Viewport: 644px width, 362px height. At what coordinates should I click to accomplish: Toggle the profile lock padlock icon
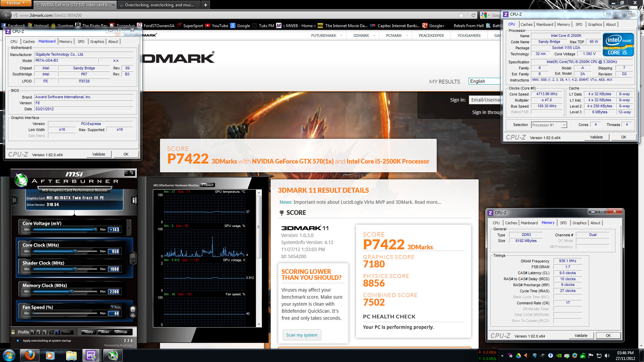click(13, 332)
